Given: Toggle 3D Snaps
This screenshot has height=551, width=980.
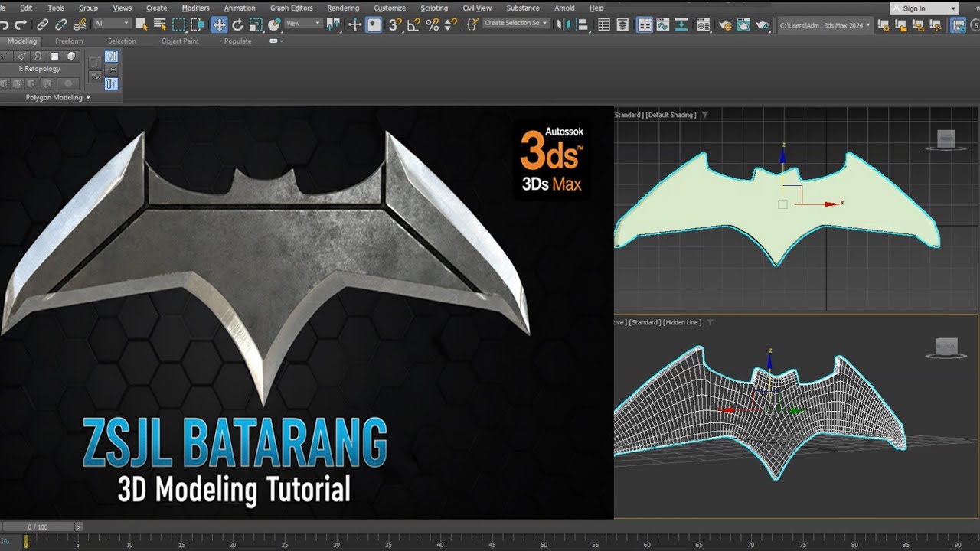Looking at the screenshot, I should (395, 24).
